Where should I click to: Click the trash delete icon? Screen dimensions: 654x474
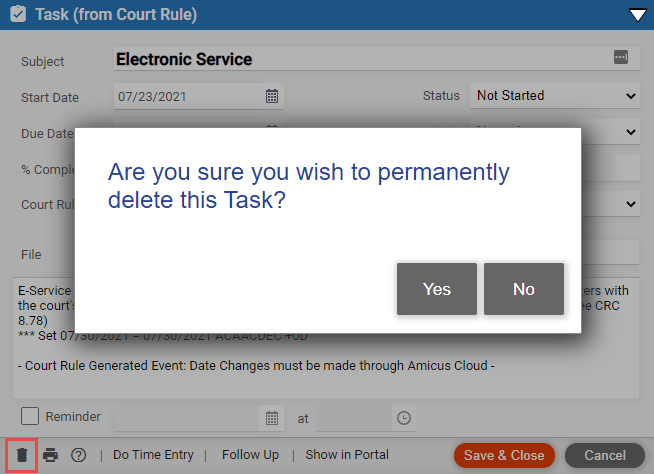[x=22, y=455]
